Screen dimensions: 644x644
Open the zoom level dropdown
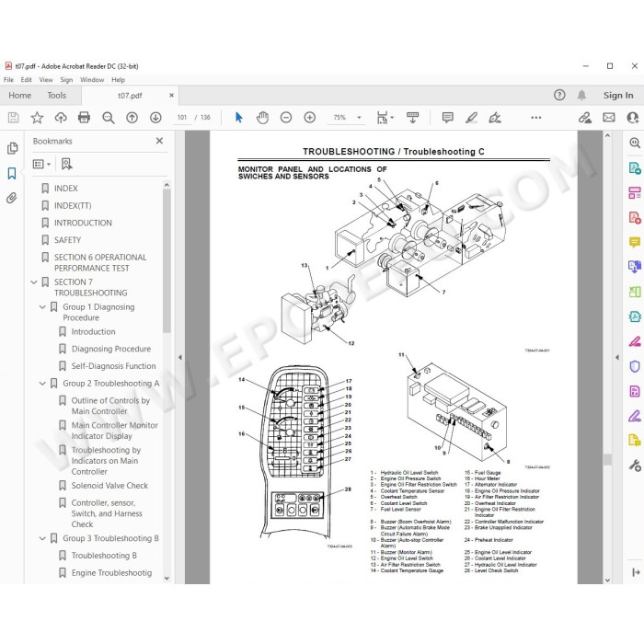pyautogui.click(x=359, y=118)
